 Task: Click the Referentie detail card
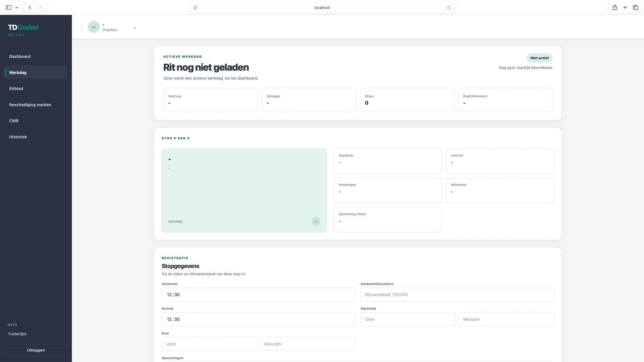click(x=500, y=190)
